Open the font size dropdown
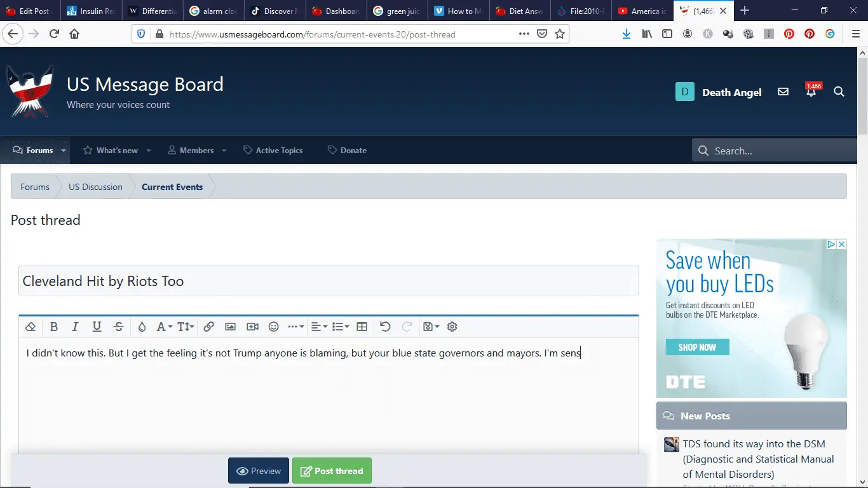 (186, 327)
